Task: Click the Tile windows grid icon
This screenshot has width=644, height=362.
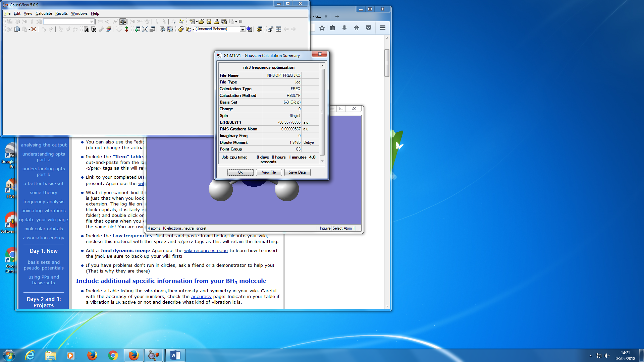Action: 278,29
